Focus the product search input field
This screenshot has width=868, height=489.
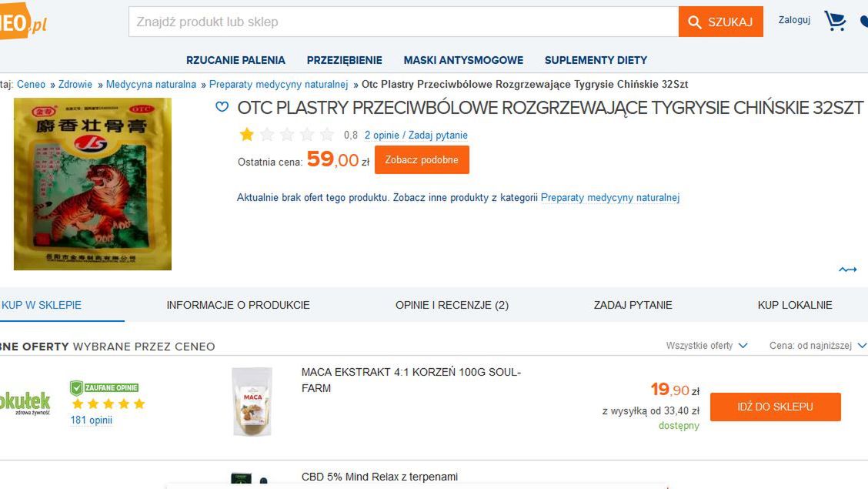(403, 22)
